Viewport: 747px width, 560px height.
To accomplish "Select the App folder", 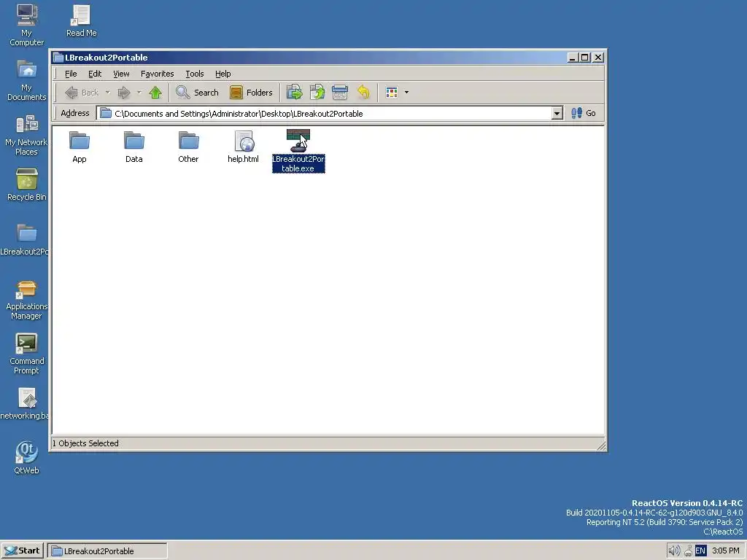I will [80, 147].
